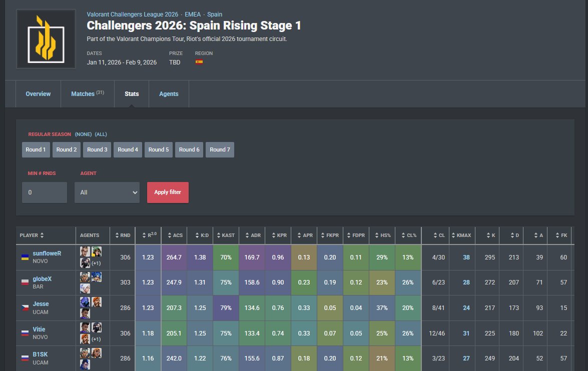The height and width of the screenshot is (371, 588).
Task: Click Vitie's third agent icon
Action: tap(85, 339)
